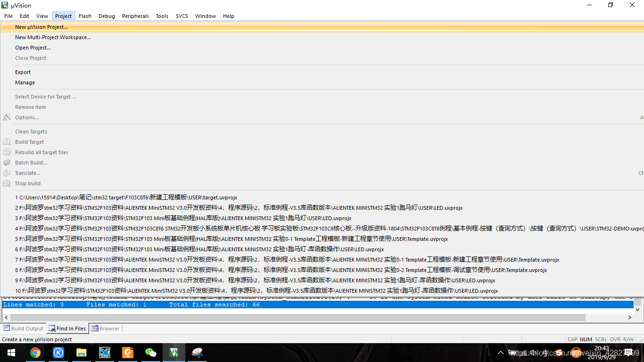Open the File menu
Image resolution: width=644 pixels, height=362 pixels.
8,16
